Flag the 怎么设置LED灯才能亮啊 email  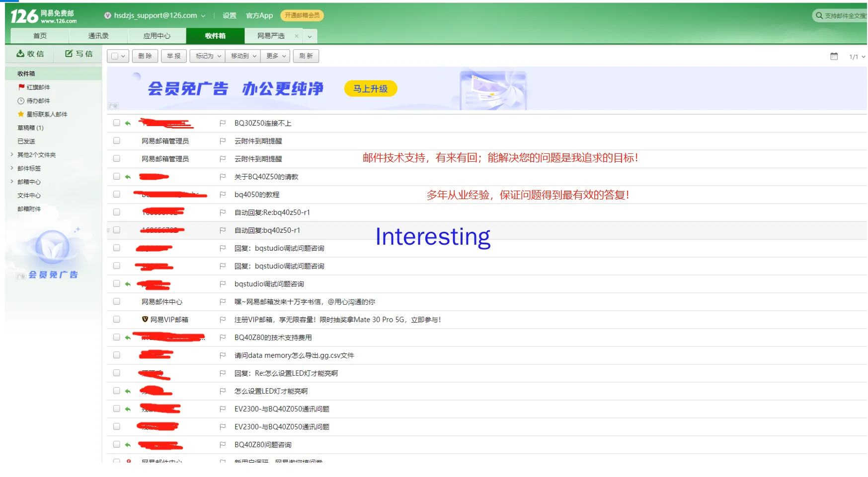223,391
